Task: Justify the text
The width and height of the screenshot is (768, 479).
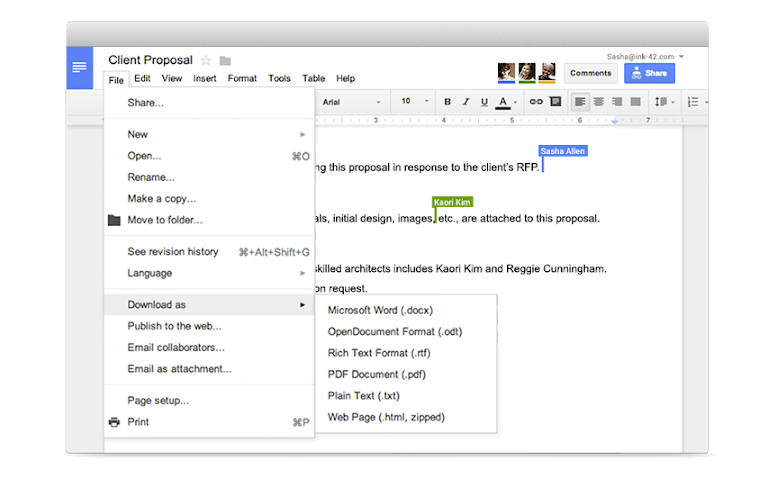Action: click(636, 101)
